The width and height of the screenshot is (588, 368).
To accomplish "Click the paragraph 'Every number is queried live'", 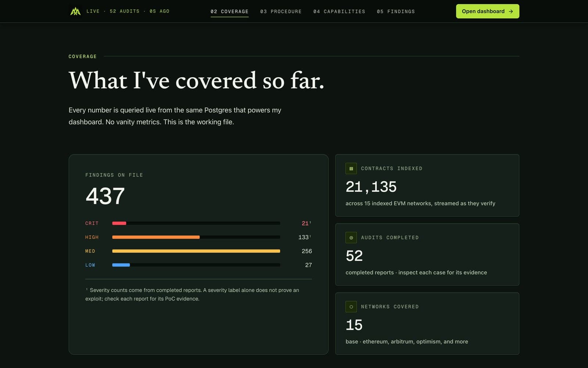I will click(175, 116).
